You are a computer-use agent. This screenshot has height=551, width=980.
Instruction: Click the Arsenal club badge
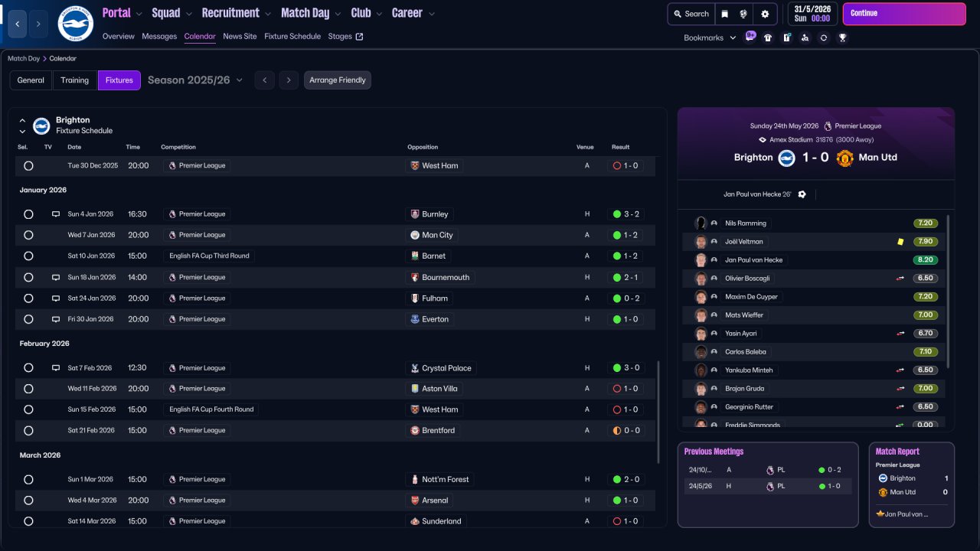(415, 500)
